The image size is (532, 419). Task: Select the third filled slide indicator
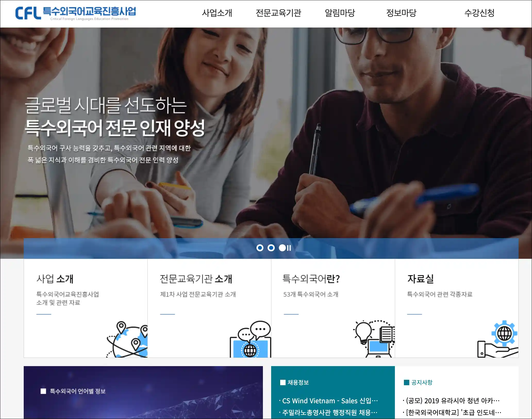282,248
